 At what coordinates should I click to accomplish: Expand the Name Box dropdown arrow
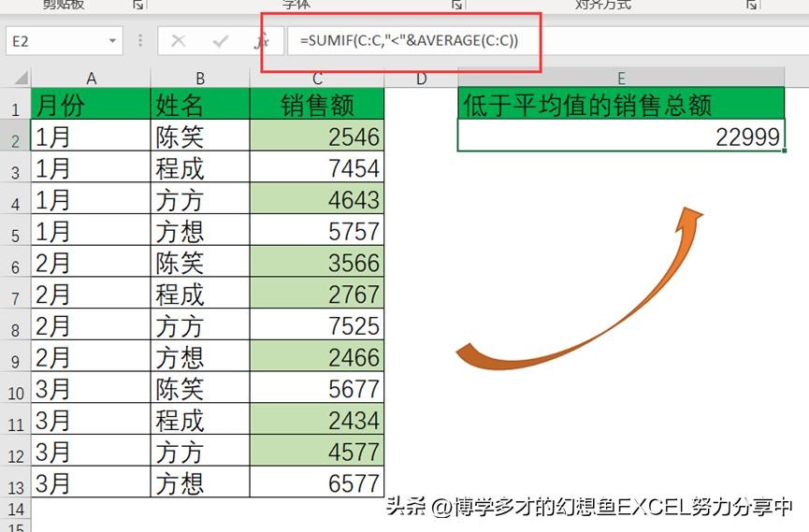coord(113,41)
